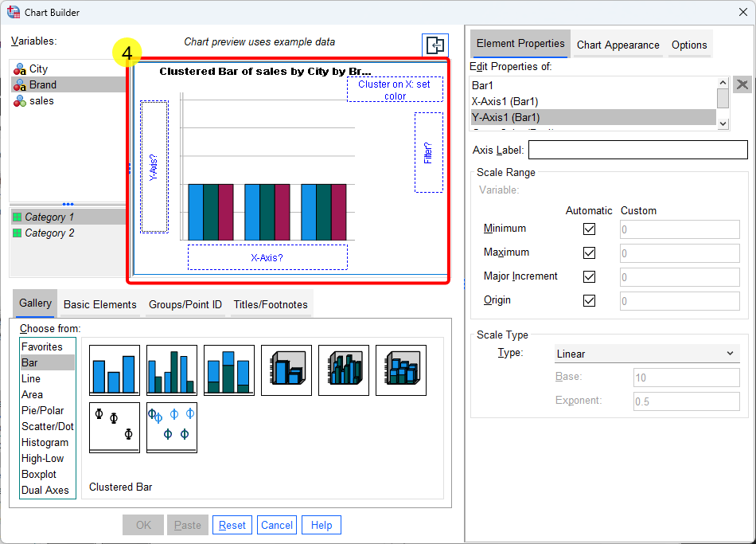This screenshot has height=544, width=756.
Task: Choose the 3-D clustered bar chart icon
Action: tap(343, 370)
